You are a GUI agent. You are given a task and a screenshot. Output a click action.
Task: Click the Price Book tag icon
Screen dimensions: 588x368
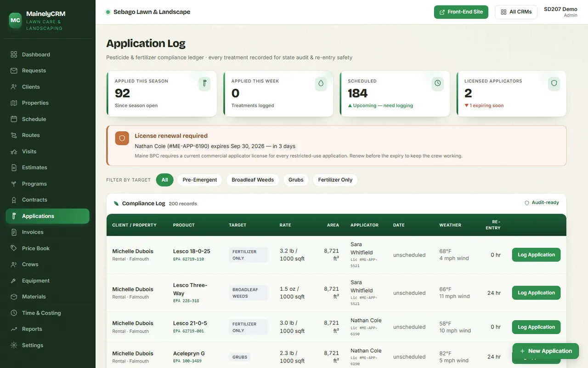[x=14, y=248]
